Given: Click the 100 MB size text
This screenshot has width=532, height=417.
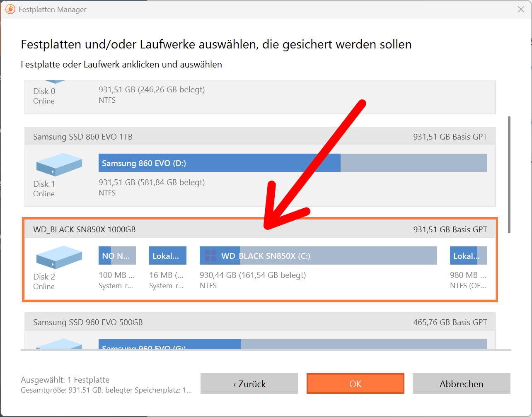Looking at the screenshot, I should 117,275.
